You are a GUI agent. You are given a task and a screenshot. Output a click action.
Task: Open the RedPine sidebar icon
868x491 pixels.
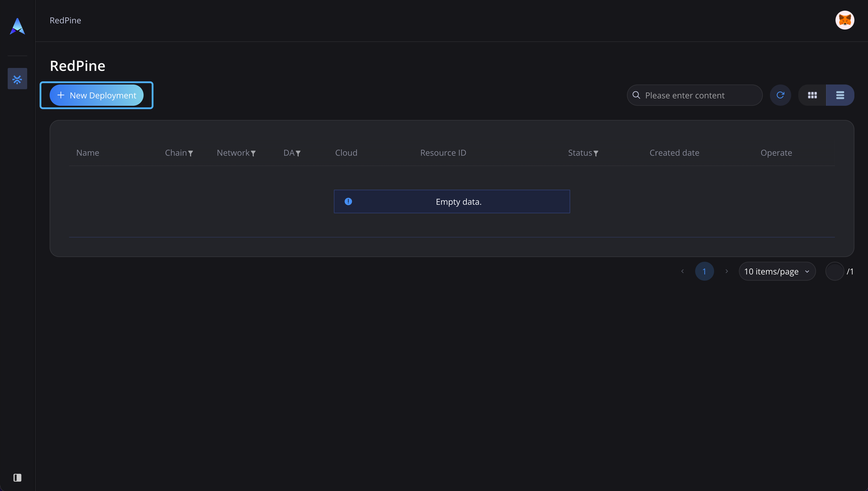click(17, 79)
